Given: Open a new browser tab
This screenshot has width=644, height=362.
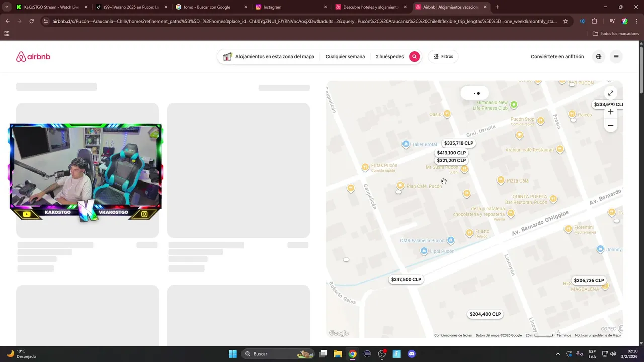Looking at the screenshot, I should 497,7.
